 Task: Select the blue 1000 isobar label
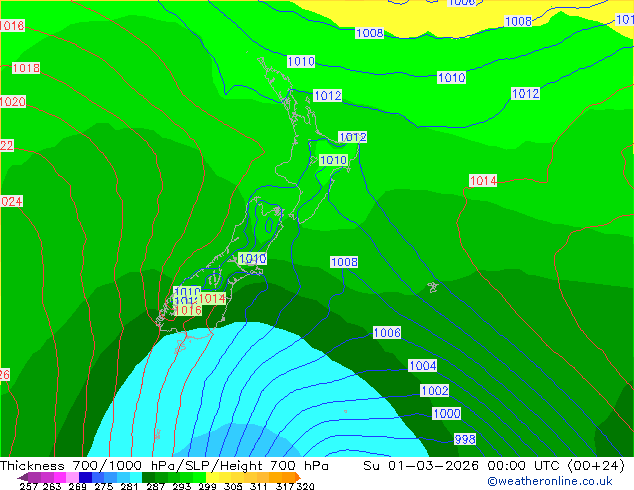coord(447,414)
